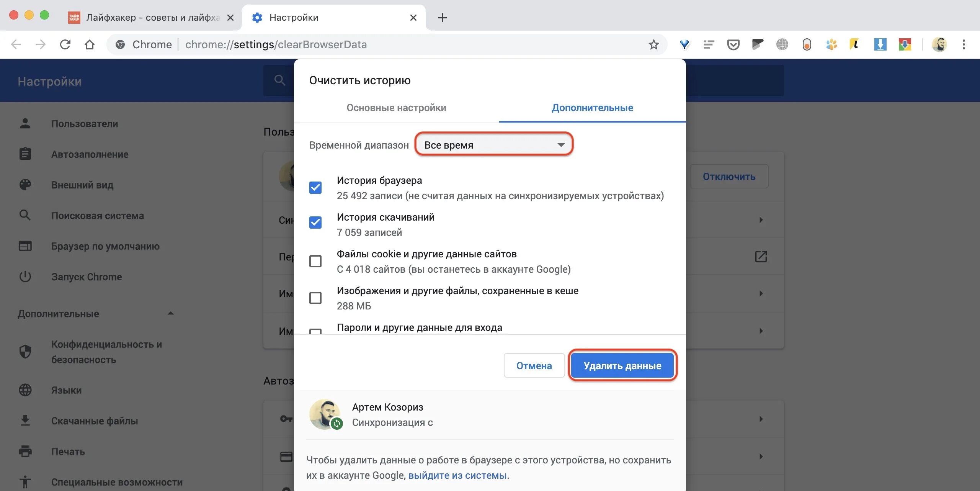Open the Pocket extension icon
The height and width of the screenshot is (491, 980).
coord(733,45)
